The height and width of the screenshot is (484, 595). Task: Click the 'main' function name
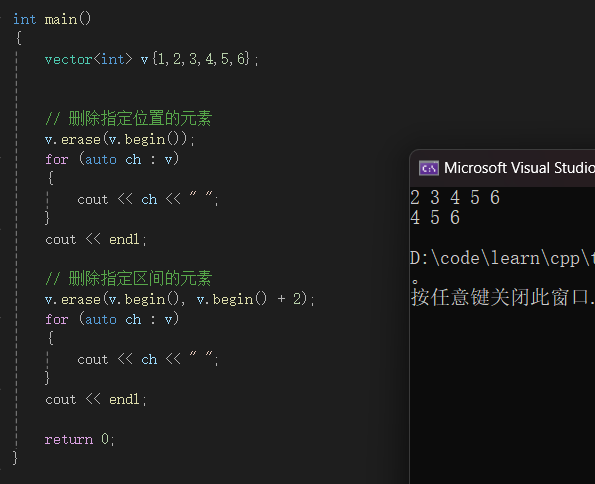pyautogui.click(x=61, y=19)
